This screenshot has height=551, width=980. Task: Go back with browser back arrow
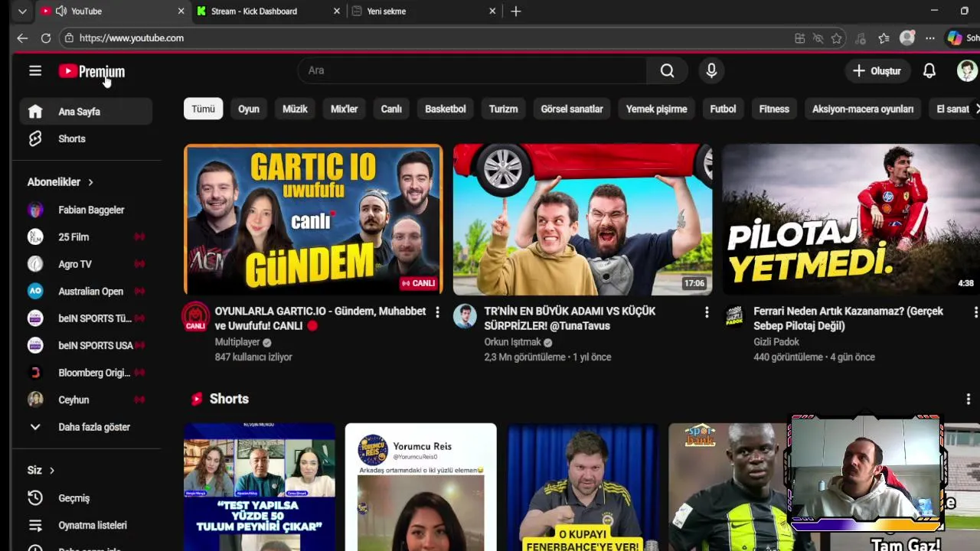click(22, 37)
